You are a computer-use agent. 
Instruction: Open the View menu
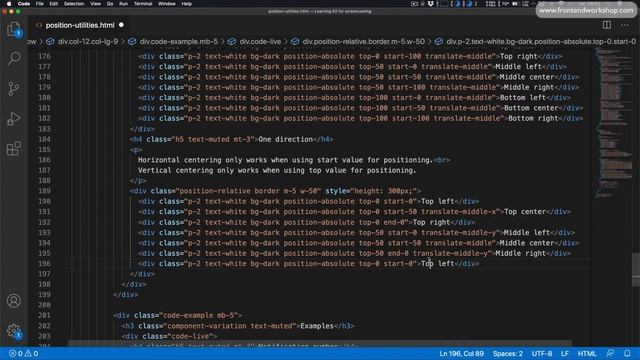(x=96, y=4)
